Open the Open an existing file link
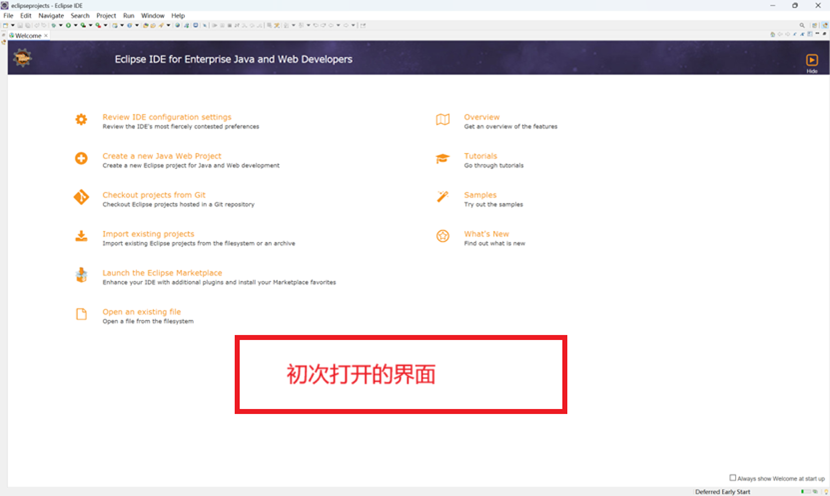Image resolution: width=830 pixels, height=496 pixels. click(141, 312)
